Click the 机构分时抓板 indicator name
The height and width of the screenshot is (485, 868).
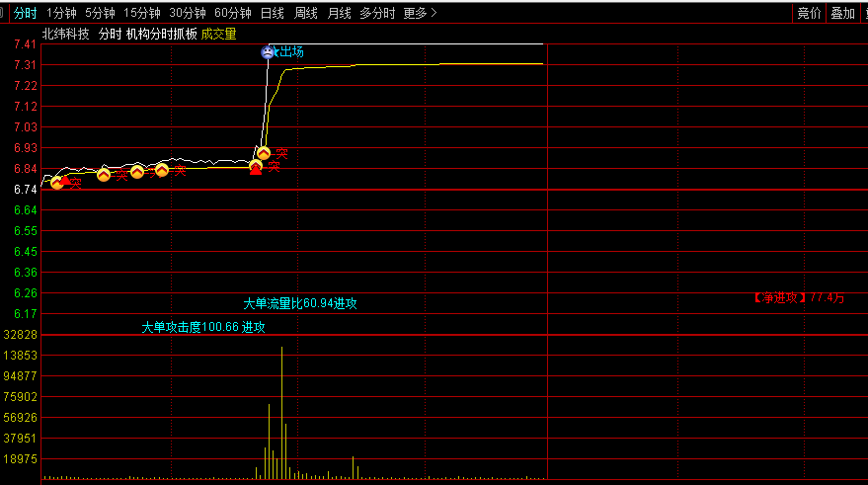click(x=162, y=35)
